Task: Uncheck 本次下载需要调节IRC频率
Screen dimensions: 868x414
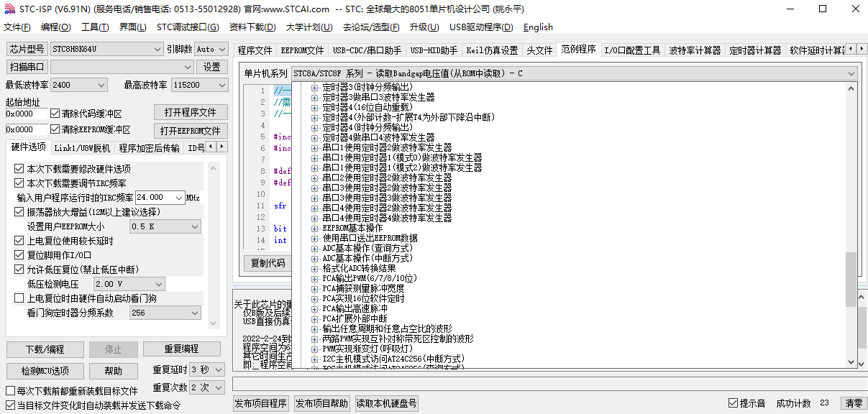Action: coord(19,183)
